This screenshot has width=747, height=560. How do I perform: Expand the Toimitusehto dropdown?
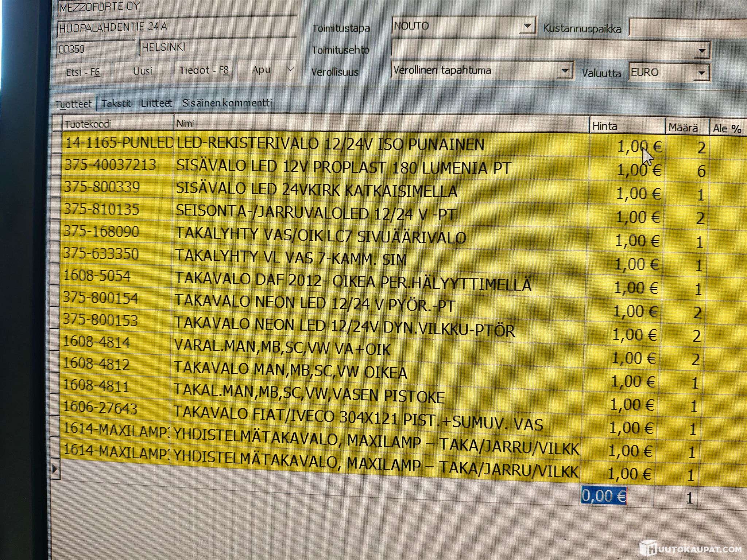click(x=702, y=51)
